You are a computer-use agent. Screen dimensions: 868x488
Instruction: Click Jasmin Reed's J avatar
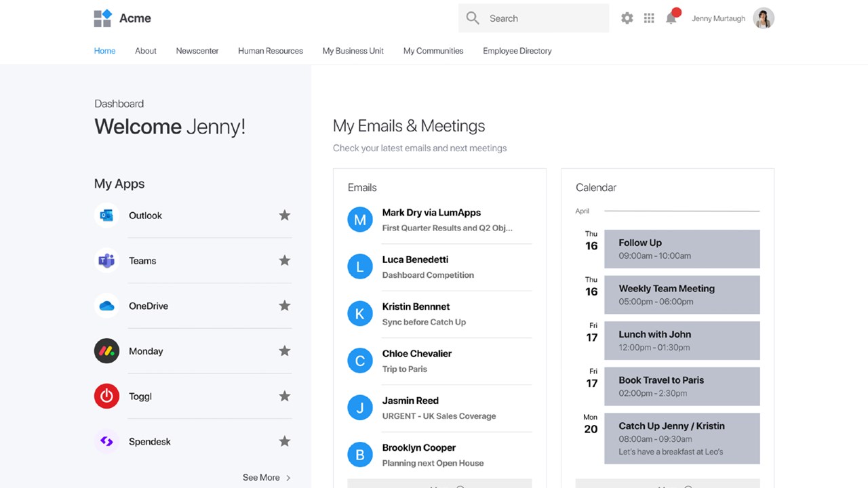point(360,408)
